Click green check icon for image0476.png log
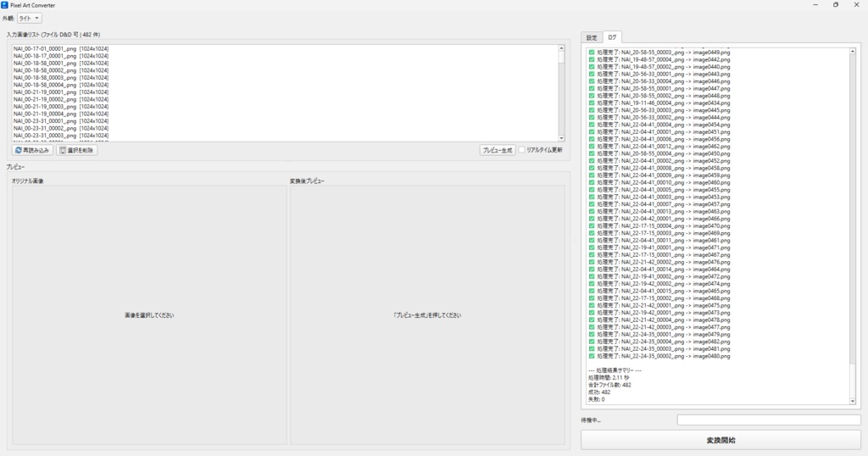This screenshot has height=456, width=868. 591,262
